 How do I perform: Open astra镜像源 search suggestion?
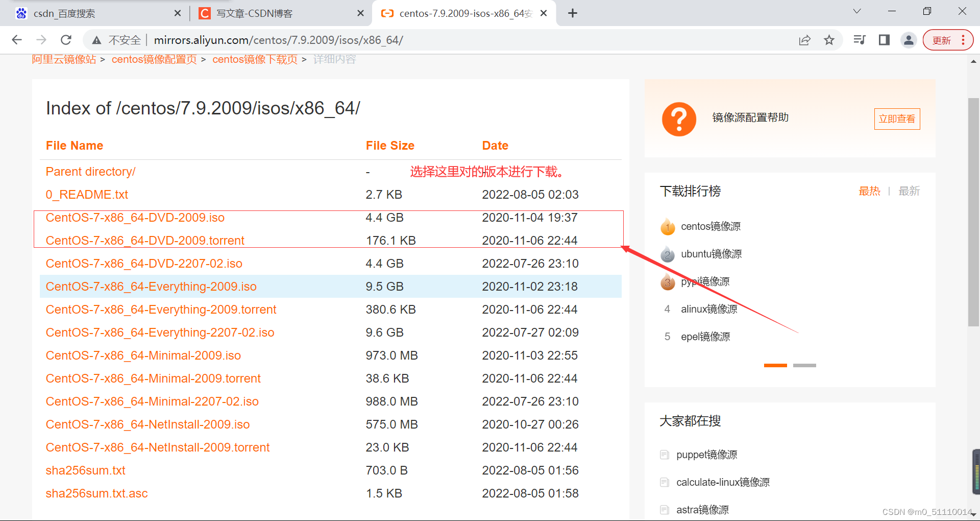pos(702,510)
